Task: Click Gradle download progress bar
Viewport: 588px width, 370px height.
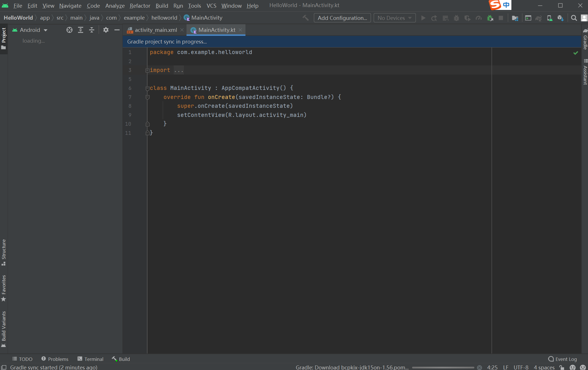Action: (x=443, y=367)
